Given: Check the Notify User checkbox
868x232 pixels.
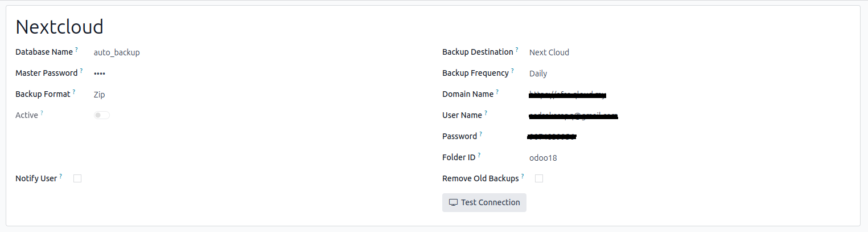Looking at the screenshot, I should (x=77, y=178).
